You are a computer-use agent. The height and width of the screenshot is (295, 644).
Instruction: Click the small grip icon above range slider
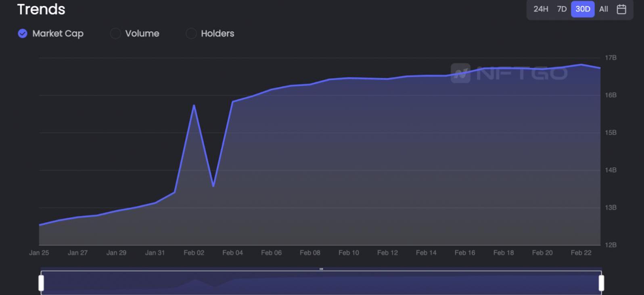(321, 269)
